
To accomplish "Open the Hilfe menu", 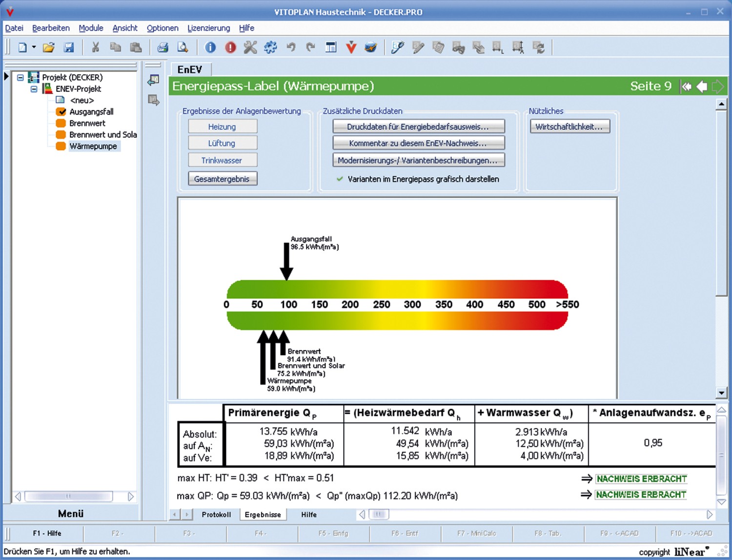I will tap(246, 28).
